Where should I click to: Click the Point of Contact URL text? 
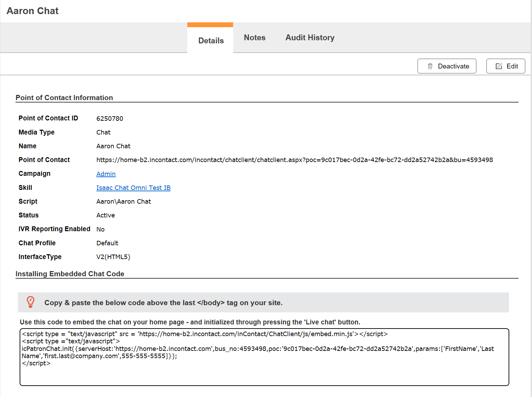click(x=294, y=160)
